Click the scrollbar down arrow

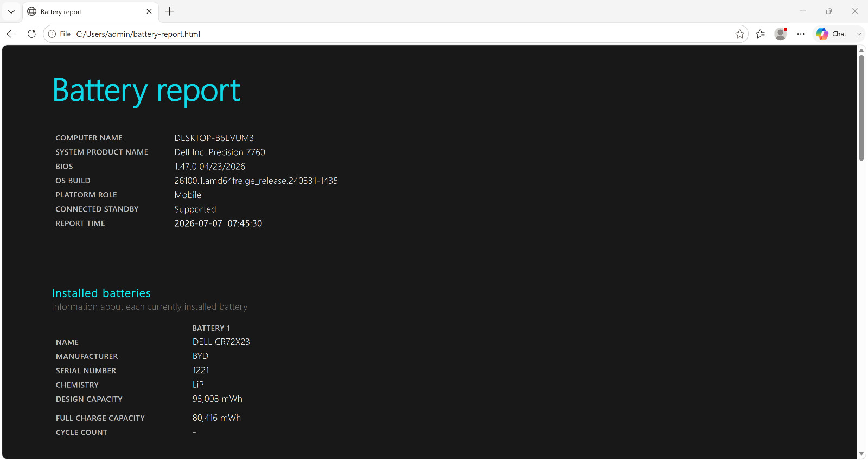pyautogui.click(x=861, y=454)
